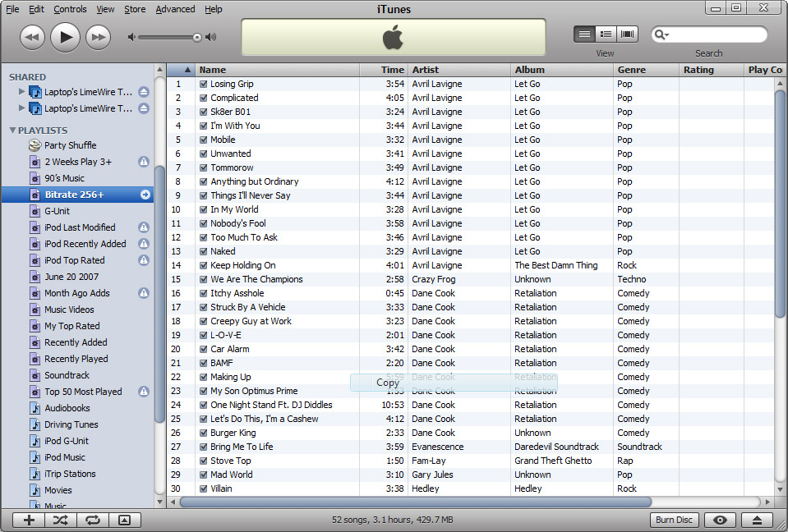Click alert badge next to Month Ago Adds
Image resolution: width=788 pixels, height=532 pixels.
144,293
